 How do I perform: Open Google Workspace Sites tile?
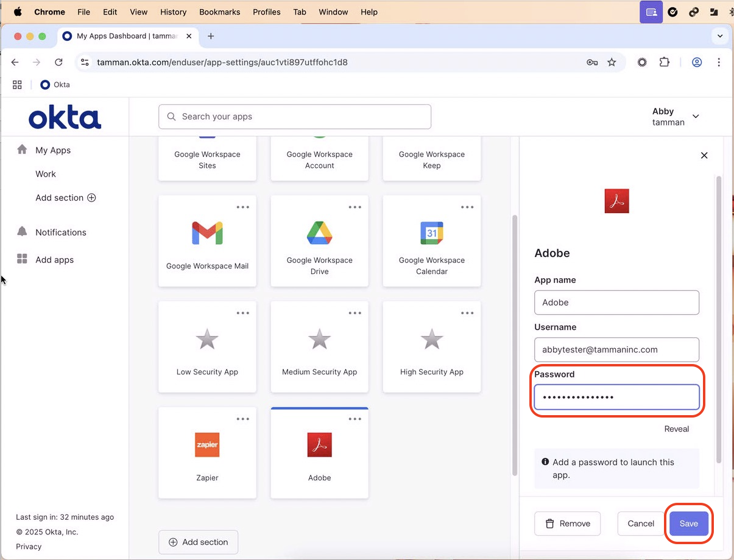tap(207, 158)
